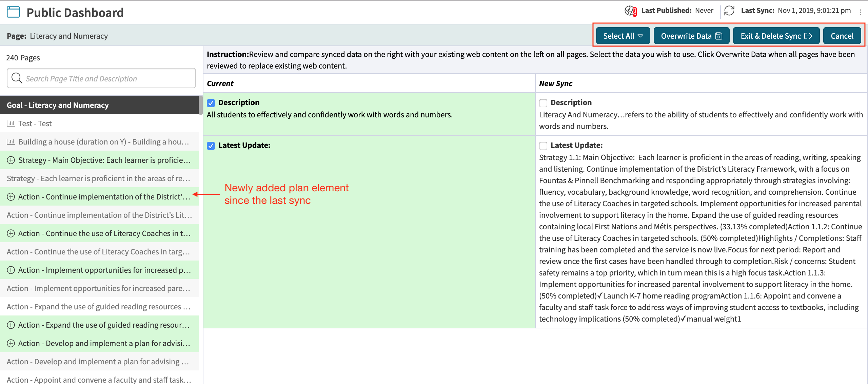The width and height of the screenshot is (868, 384).
Task: Select Strategy - Each learner is proficient page
Action: (x=99, y=178)
